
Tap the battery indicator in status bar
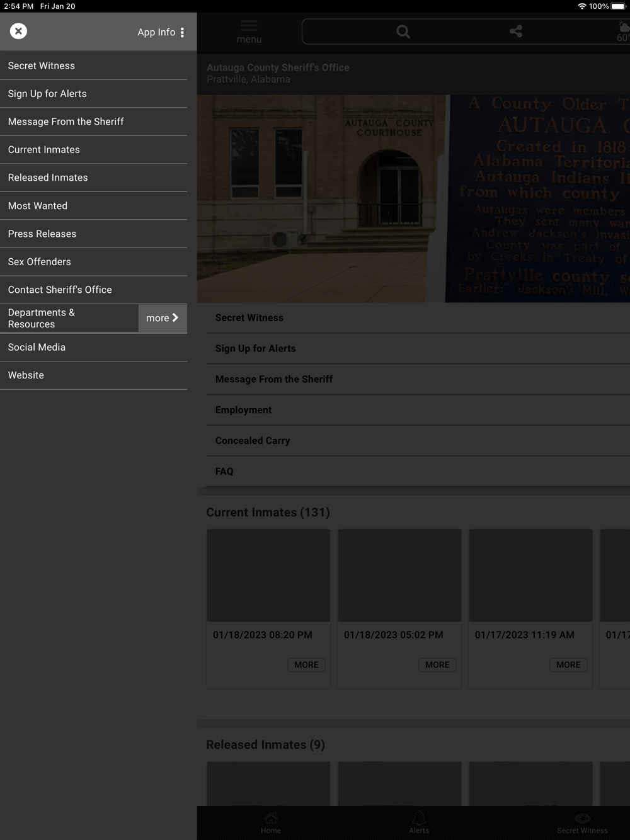(618, 6)
